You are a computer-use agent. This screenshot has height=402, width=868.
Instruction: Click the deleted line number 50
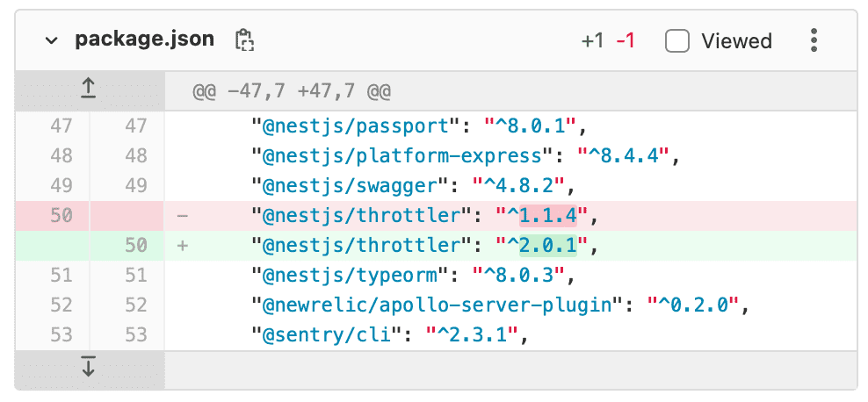(x=61, y=215)
